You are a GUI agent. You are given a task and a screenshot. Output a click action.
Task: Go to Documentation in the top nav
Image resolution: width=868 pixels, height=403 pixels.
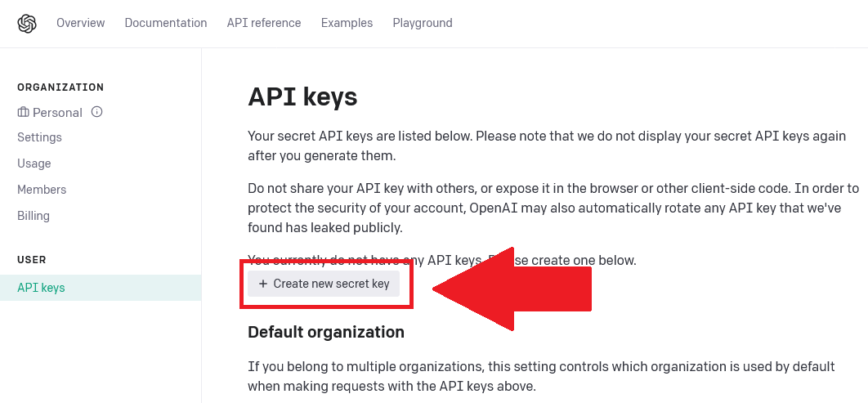coord(166,23)
